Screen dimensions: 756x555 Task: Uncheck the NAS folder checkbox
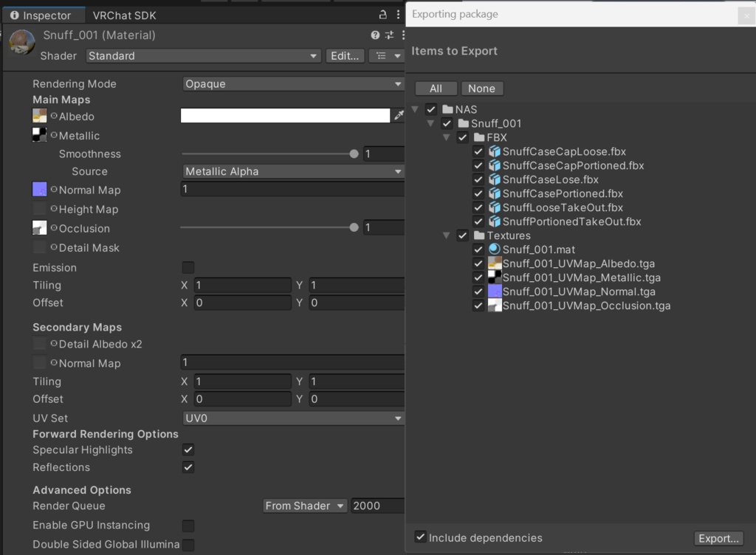pyautogui.click(x=431, y=109)
